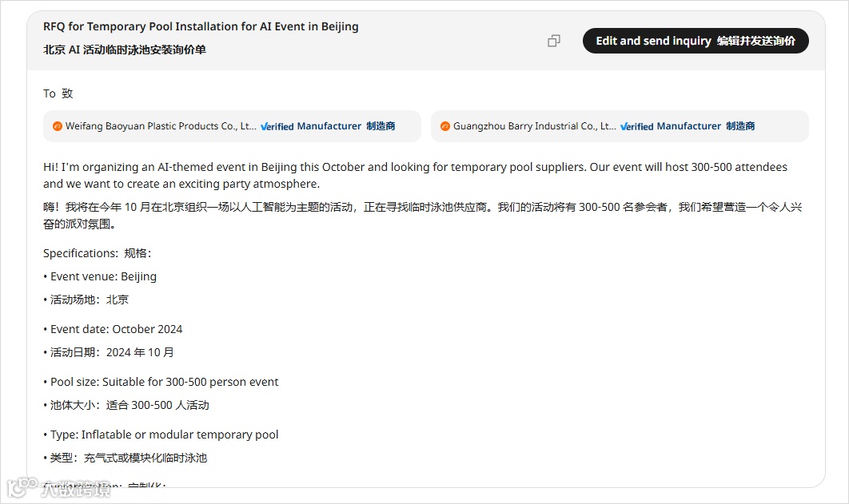Open Weifang Baoyuan Plastic Products supplier name
Screen dimensions: 849x504
(x=161, y=126)
